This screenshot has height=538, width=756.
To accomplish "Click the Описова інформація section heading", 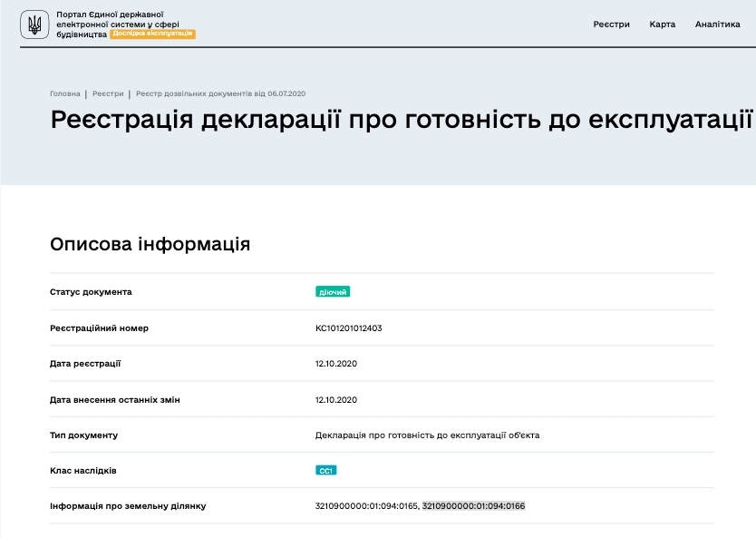I will [x=150, y=244].
